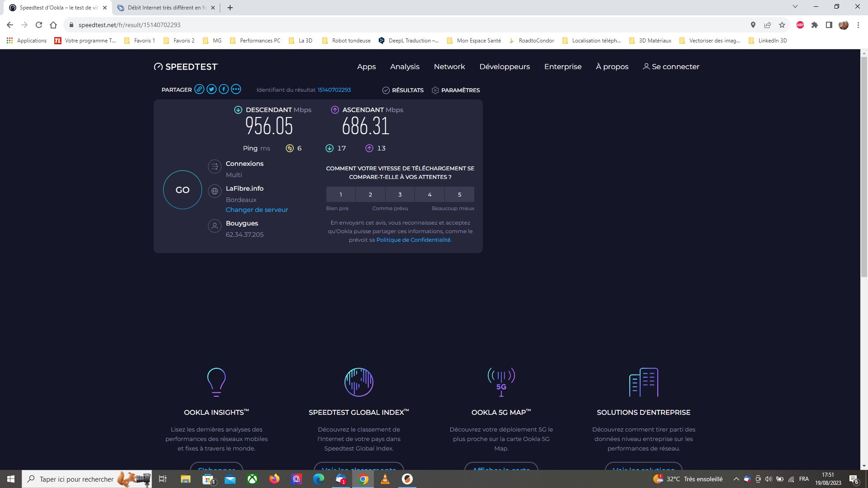Click the address bar URL field
This screenshot has width=868, height=488.
click(x=407, y=25)
